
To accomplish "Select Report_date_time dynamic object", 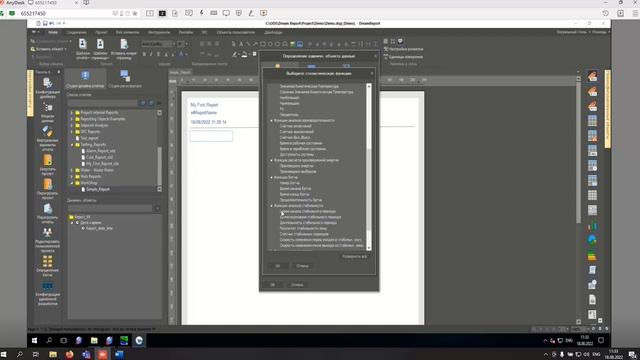I will click(x=99, y=228).
